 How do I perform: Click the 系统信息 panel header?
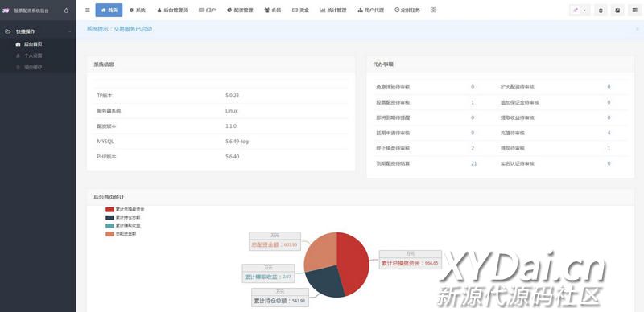[221, 64]
